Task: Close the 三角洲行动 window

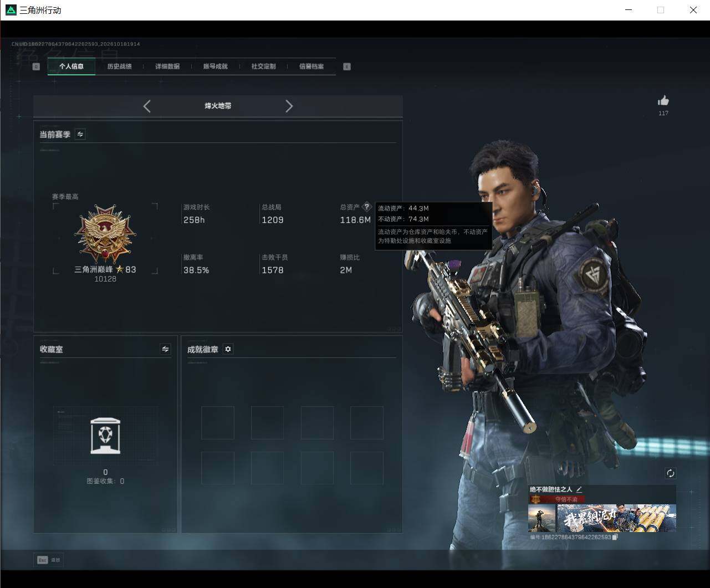Action: click(x=693, y=10)
